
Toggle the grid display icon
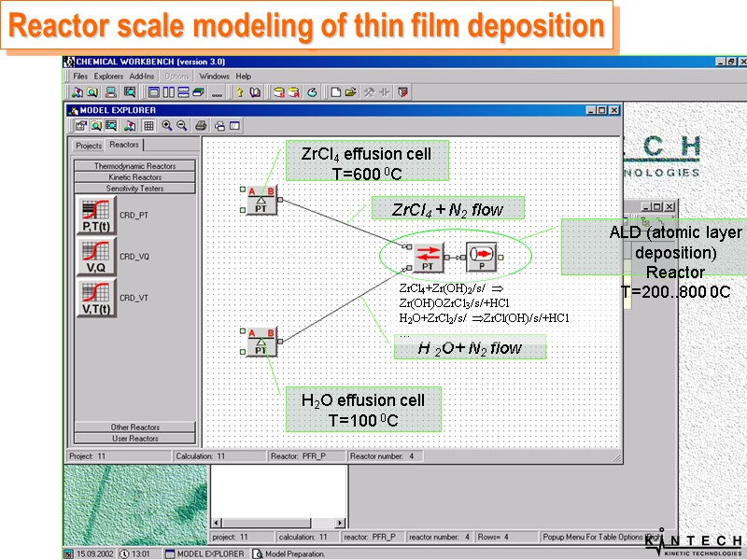coord(148,126)
